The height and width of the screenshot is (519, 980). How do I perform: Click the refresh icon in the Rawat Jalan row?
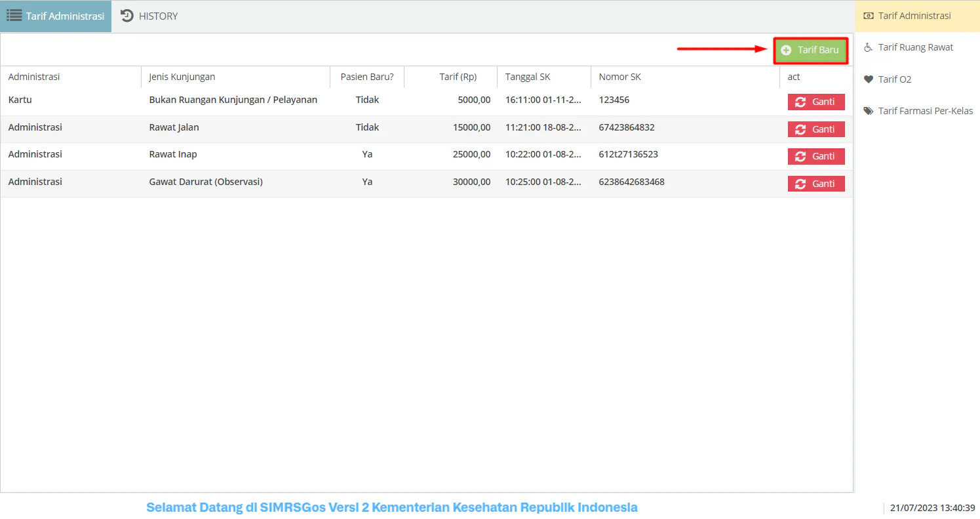coord(800,129)
